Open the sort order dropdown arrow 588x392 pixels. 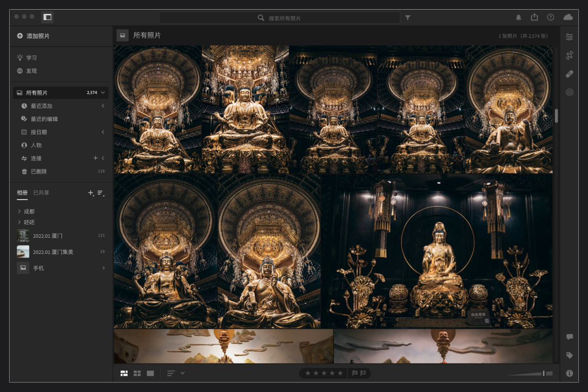pyautogui.click(x=183, y=373)
